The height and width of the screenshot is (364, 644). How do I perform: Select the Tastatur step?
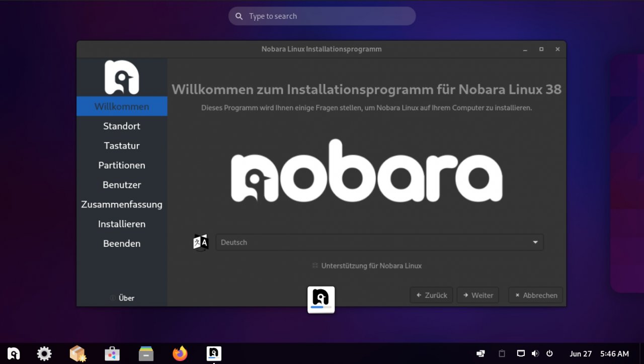(122, 146)
